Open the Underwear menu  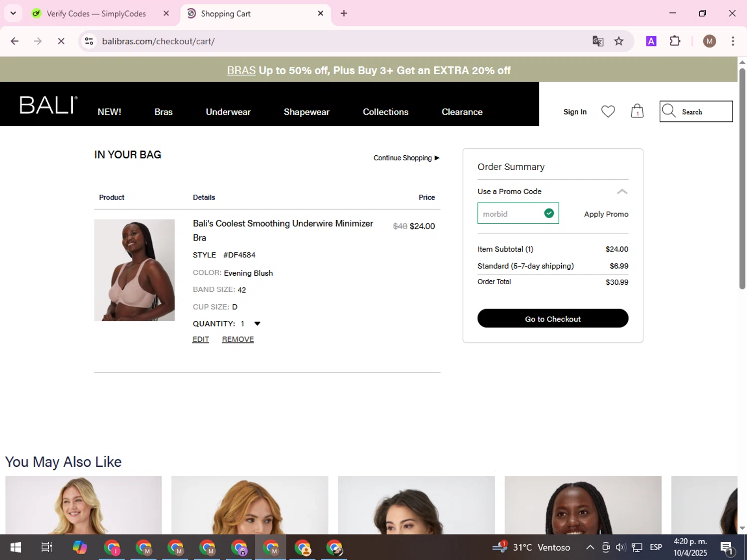coord(228,112)
